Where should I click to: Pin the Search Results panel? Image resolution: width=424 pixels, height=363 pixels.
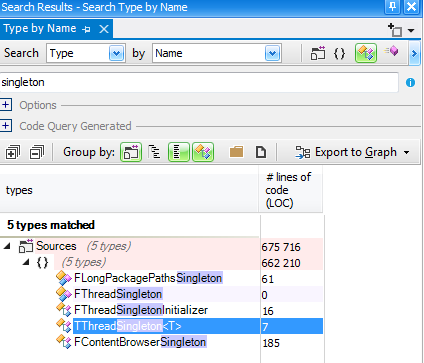coord(392,7)
